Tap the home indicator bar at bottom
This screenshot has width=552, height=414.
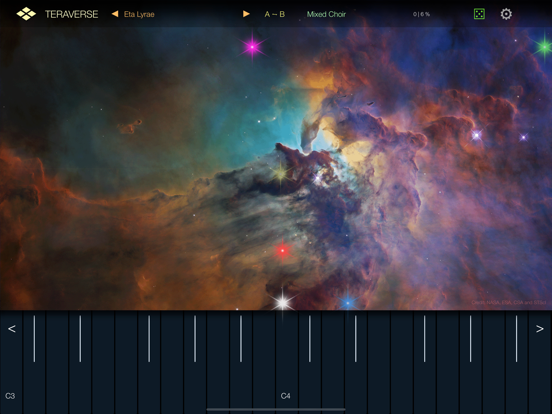[x=276, y=409]
